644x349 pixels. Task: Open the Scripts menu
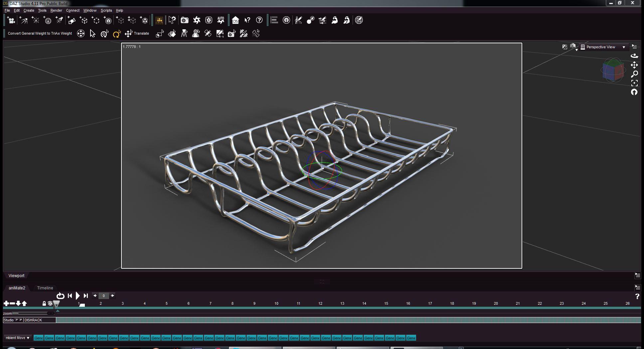coord(106,10)
